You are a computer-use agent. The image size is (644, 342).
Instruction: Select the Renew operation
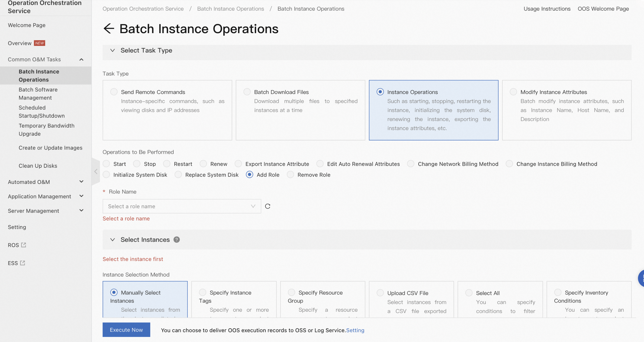click(203, 164)
